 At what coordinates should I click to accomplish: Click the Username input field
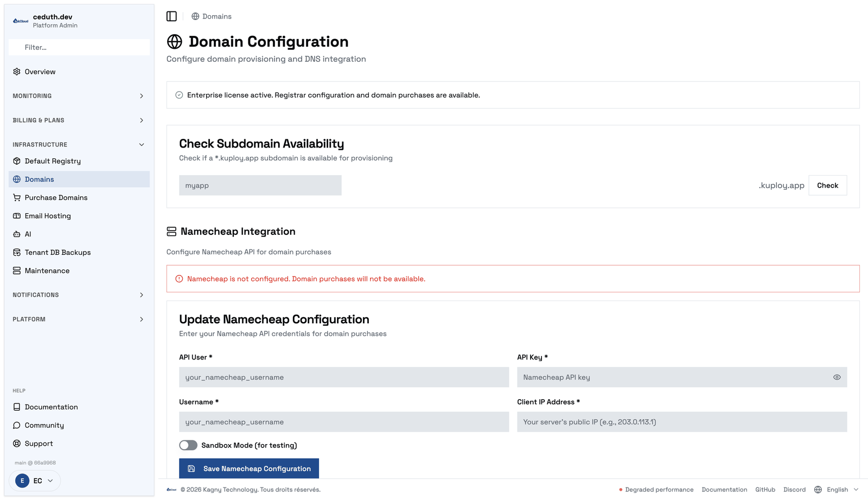(x=344, y=422)
